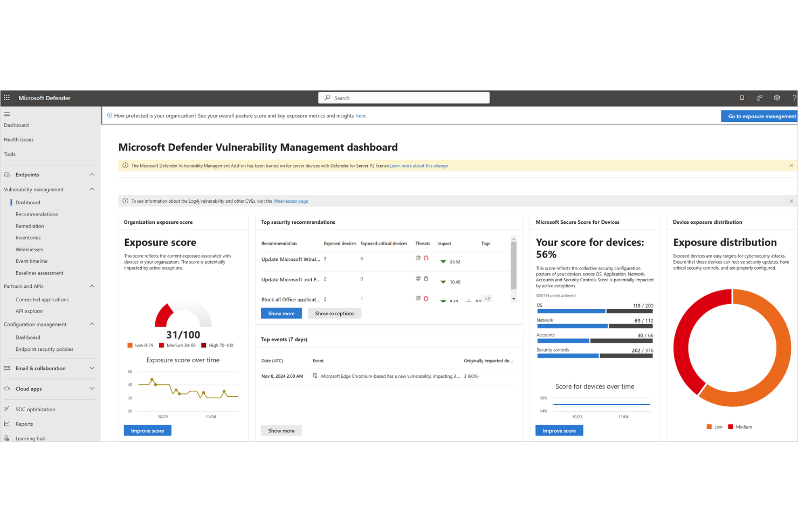
Task: Click Show more under Top events
Action: 281,431
